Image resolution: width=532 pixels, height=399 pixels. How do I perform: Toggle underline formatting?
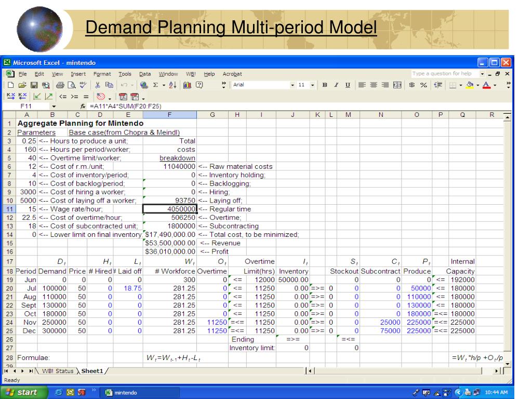(x=348, y=85)
